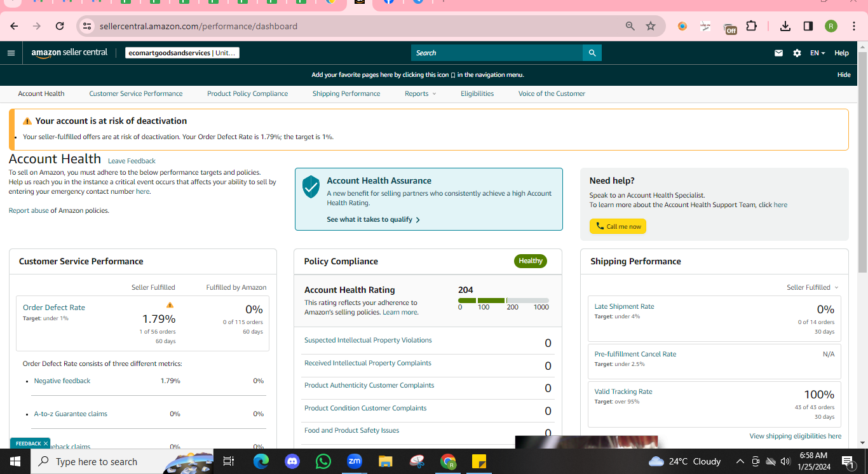The height and width of the screenshot is (474, 868).
Task: Open the browser extensions puzzle icon
Action: [x=752, y=26]
